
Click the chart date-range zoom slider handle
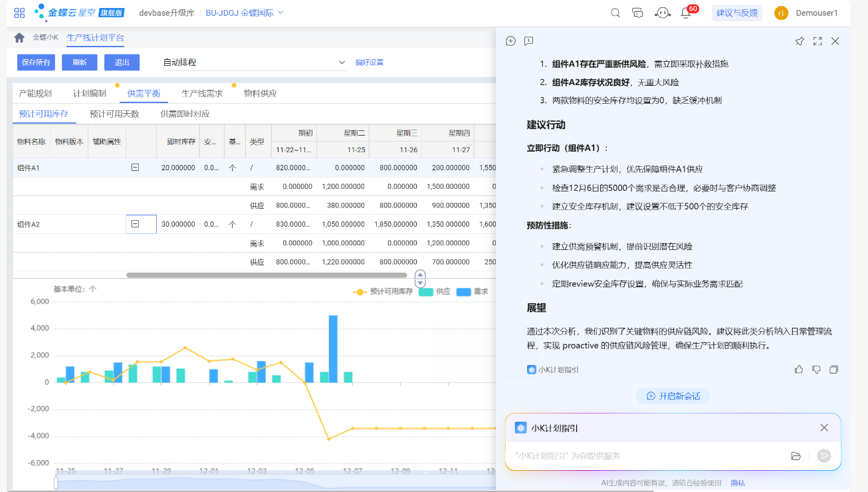pyautogui.click(x=56, y=483)
